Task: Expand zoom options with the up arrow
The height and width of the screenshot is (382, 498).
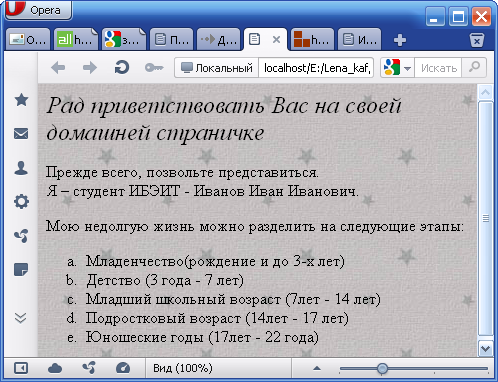Action: pyautogui.click(x=317, y=368)
